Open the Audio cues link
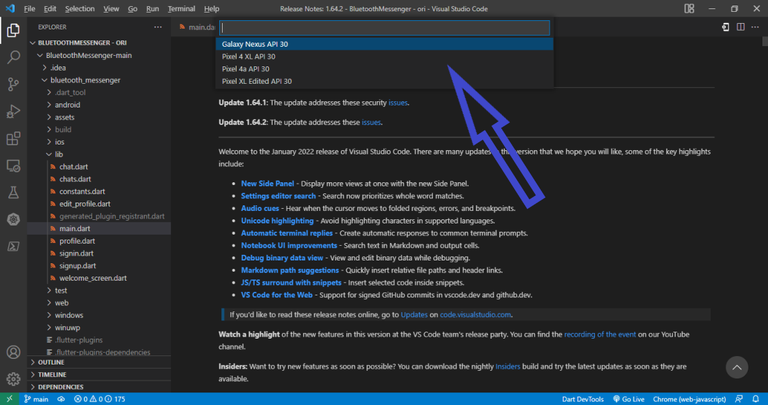The image size is (768, 405). [x=260, y=208]
